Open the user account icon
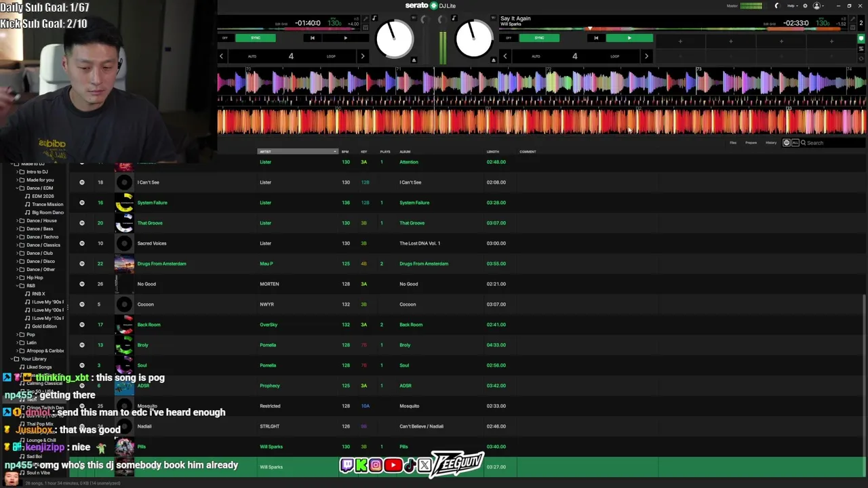The image size is (868, 488). [817, 6]
